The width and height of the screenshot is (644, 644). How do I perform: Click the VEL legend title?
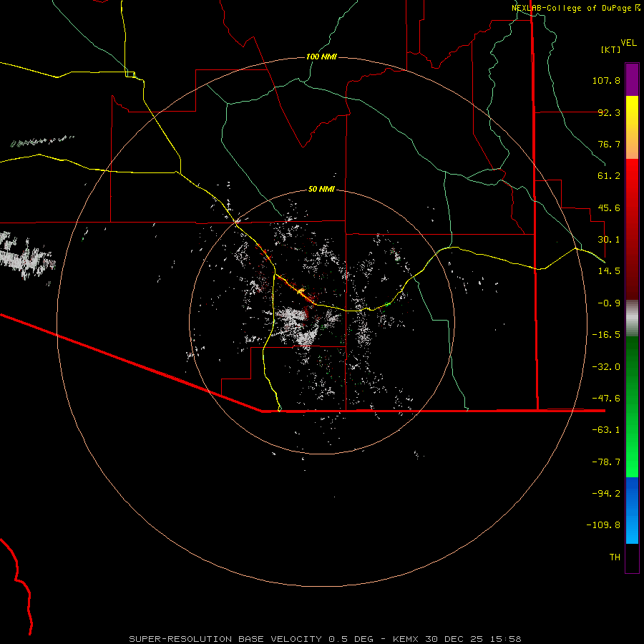click(x=628, y=43)
